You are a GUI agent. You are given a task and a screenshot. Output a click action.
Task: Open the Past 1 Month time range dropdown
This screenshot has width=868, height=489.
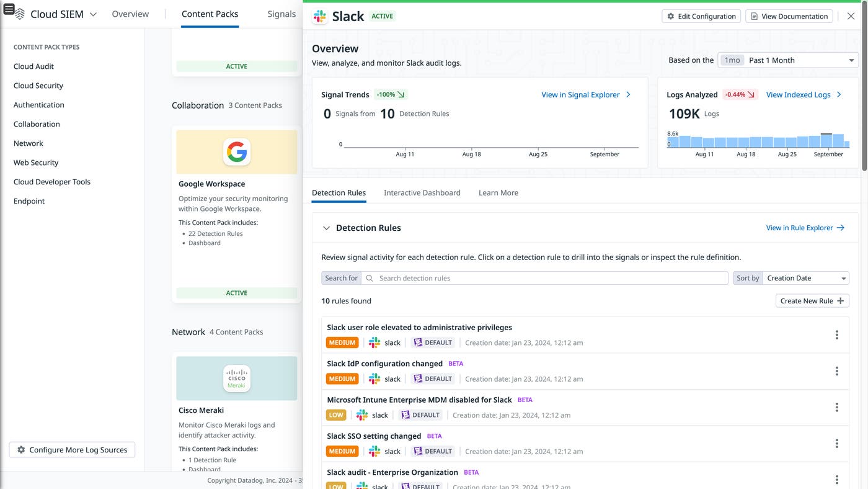(788, 60)
